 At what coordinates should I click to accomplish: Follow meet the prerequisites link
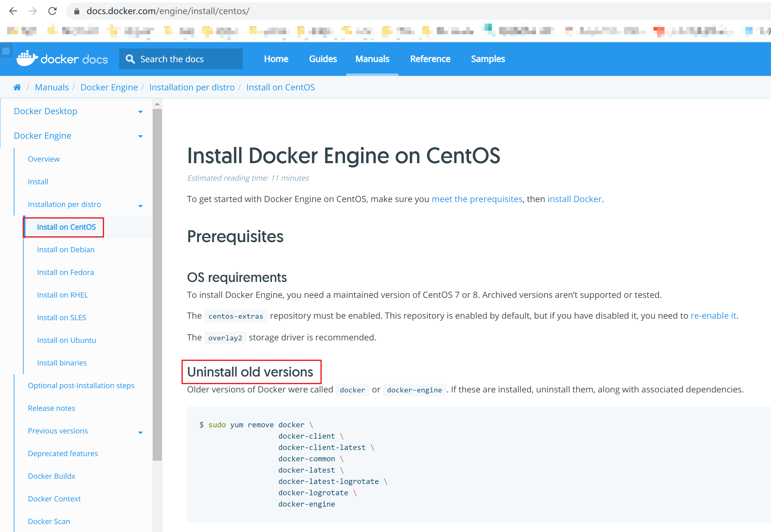pos(477,199)
